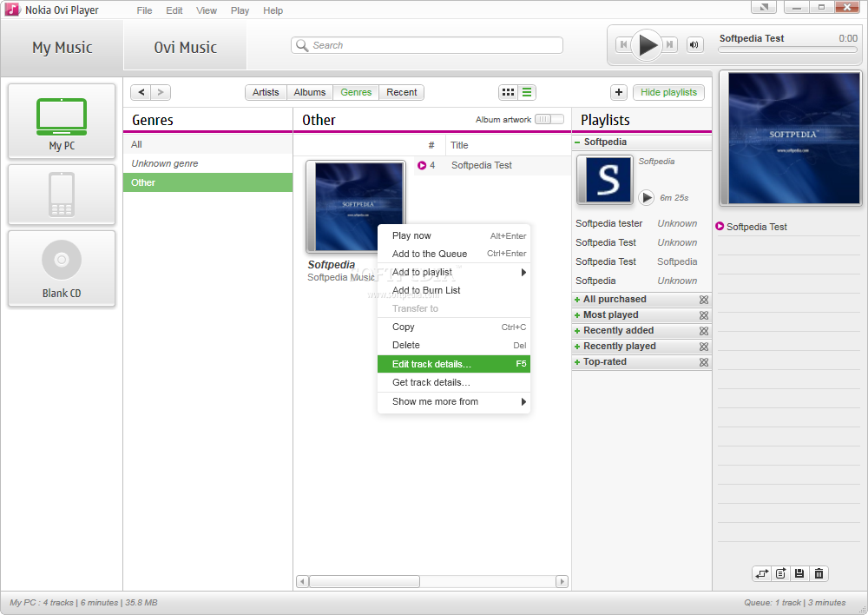Viewport: 868px width, 615px height.
Task: Expand the Most played playlist
Action: [x=577, y=315]
